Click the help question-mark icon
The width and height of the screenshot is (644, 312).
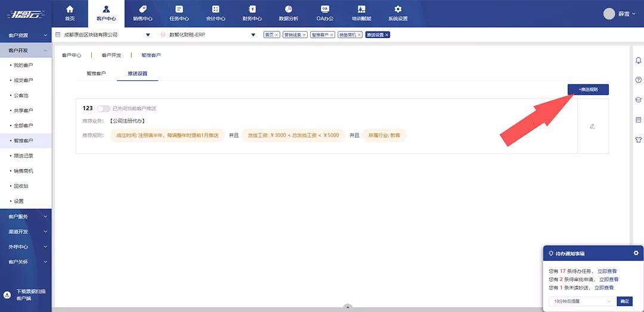(638, 80)
